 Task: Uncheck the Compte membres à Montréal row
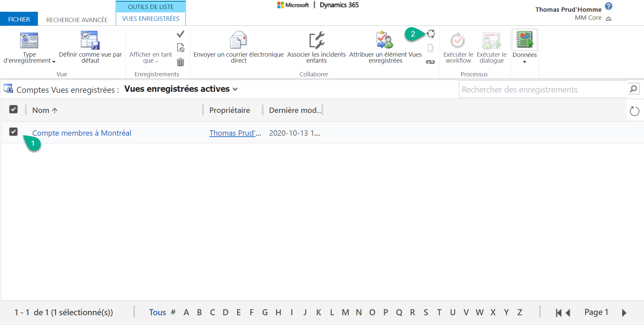(x=13, y=132)
